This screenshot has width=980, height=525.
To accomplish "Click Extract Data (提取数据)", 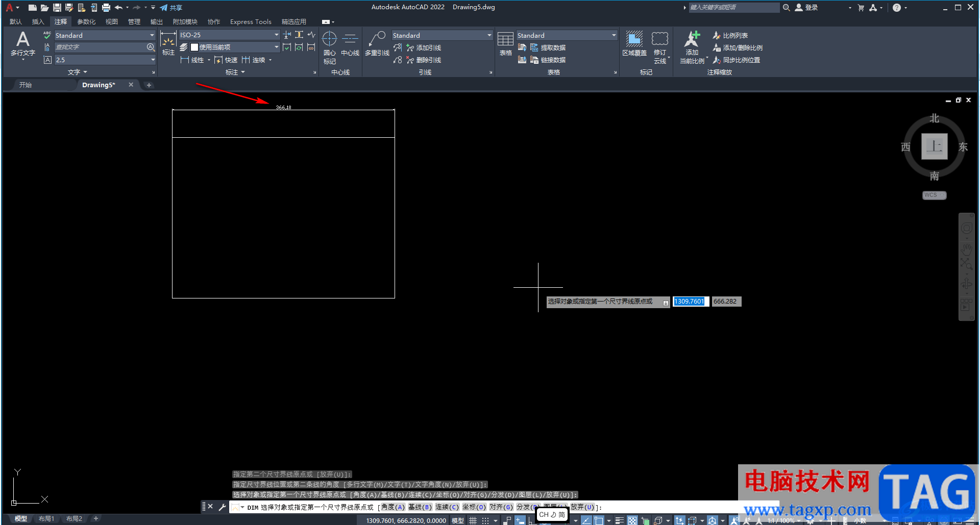I will [x=548, y=47].
